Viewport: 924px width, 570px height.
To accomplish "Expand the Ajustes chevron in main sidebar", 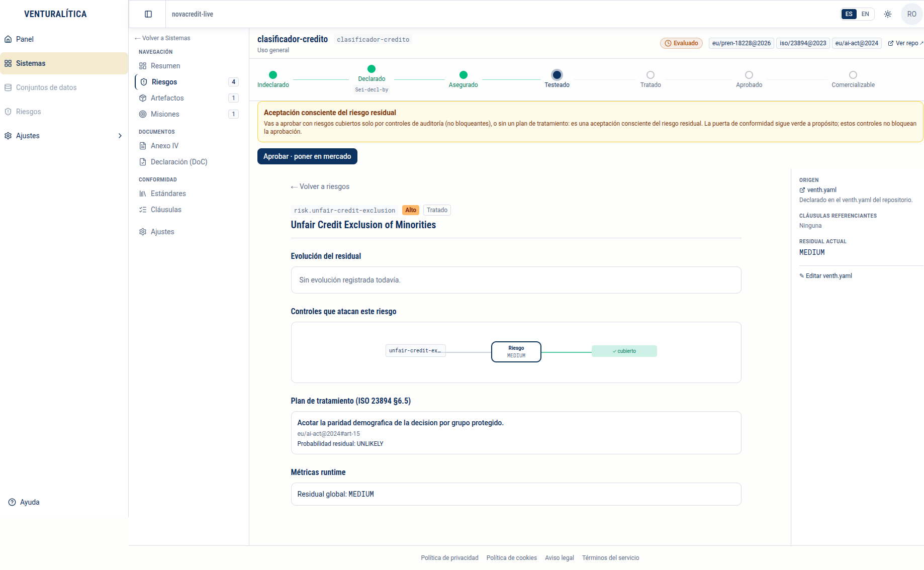I will tap(120, 136).
